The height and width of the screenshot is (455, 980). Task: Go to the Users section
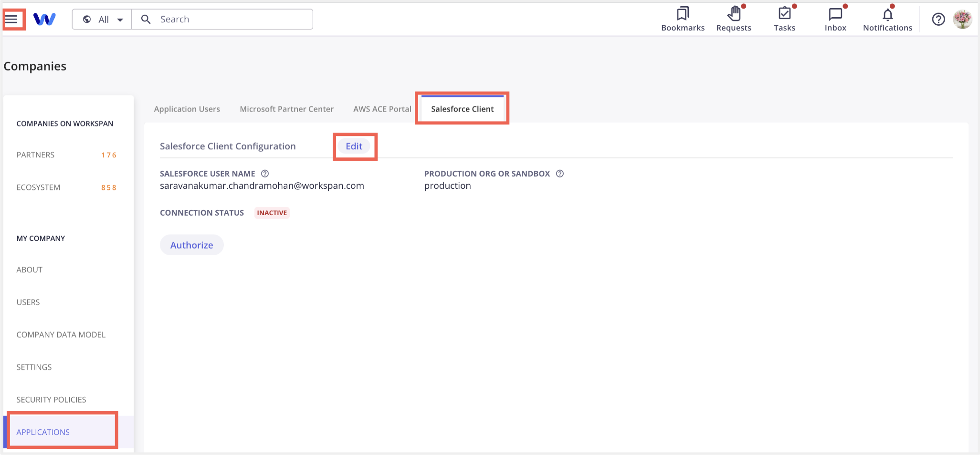(x=68, y=302)
